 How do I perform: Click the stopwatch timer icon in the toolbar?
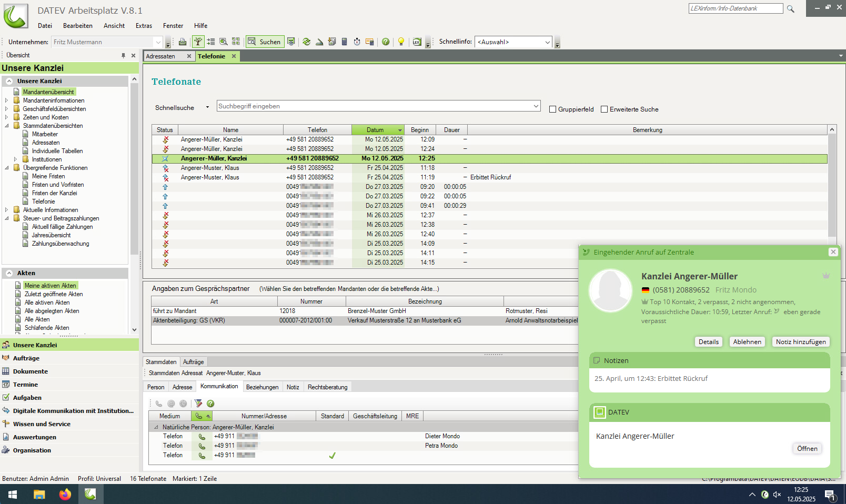pyautogui.click(x=357, y=42)
